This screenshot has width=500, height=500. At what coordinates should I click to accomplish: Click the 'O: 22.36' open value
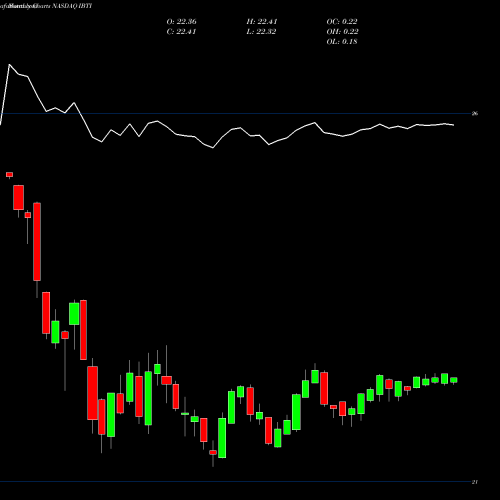tap(181, 22)
